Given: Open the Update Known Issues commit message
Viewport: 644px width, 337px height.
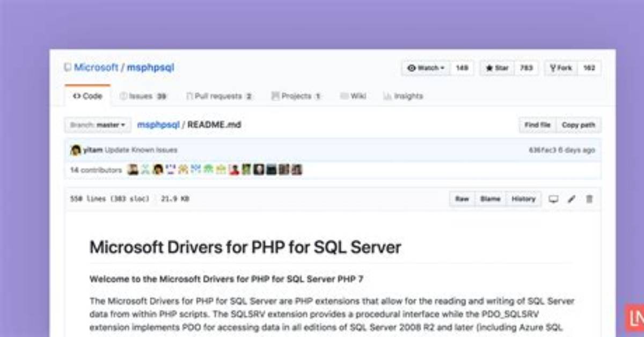Looking at the screenshot, I should click(x=141, y=150).
